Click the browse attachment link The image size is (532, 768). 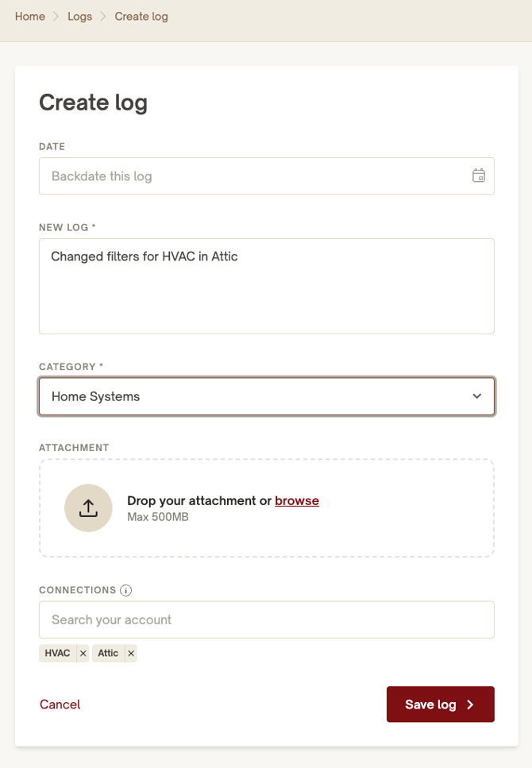coord(297,500)
